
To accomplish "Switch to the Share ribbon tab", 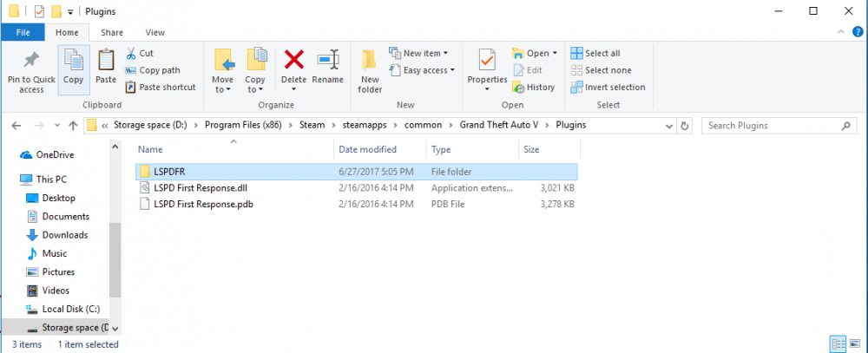I will 112,33.
